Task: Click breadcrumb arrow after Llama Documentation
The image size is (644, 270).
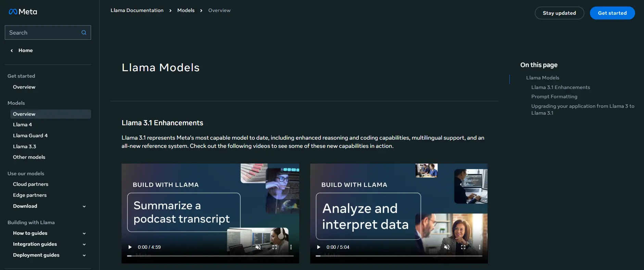Action: (171, 11)
